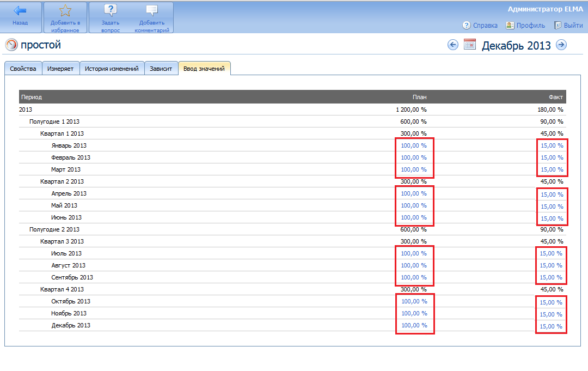588x371 pixels.
Task: Edit fact value for Октябрь 2013
Action: click(551, 302)
